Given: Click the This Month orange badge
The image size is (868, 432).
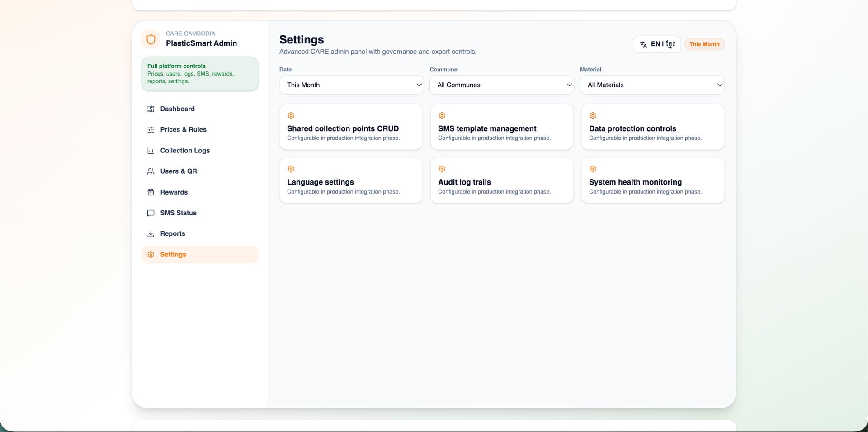Looking at the screenshot, I should click(x=704, y=44).
